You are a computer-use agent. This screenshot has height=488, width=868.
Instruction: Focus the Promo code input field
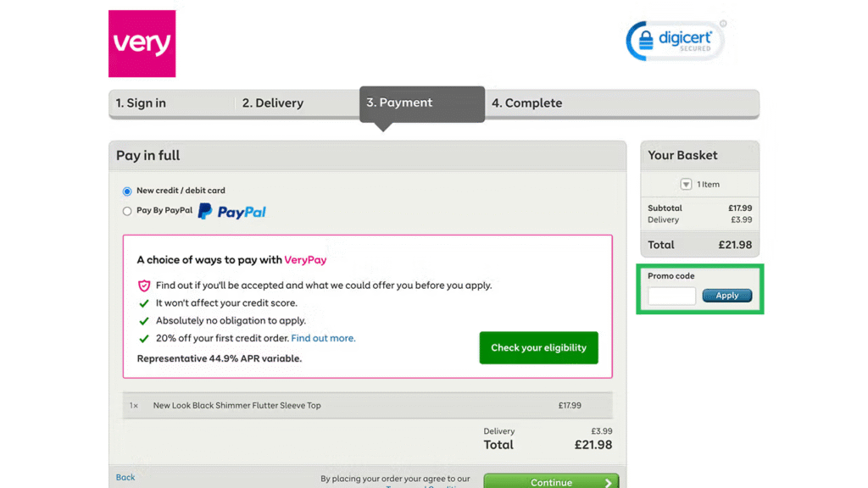[671, 296]
